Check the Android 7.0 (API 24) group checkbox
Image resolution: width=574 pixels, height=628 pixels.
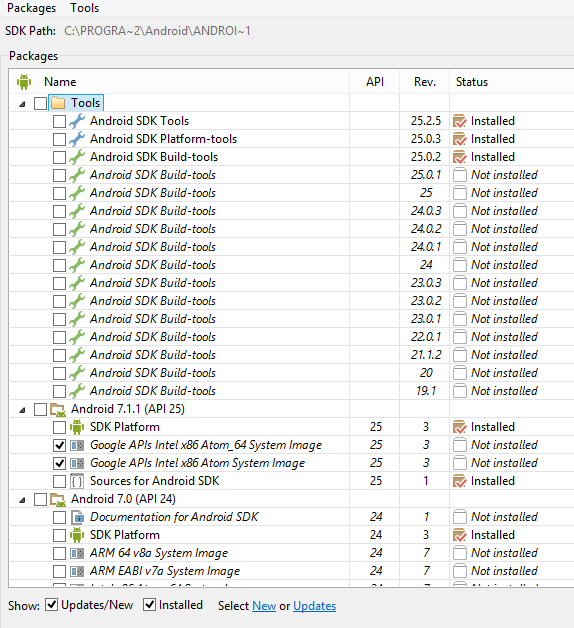[x=40, y=499]
